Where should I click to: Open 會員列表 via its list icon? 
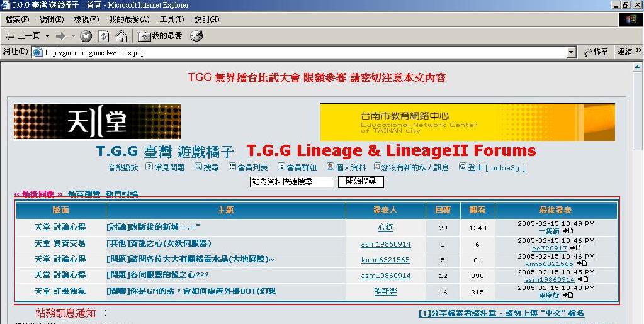coord(232,167)
